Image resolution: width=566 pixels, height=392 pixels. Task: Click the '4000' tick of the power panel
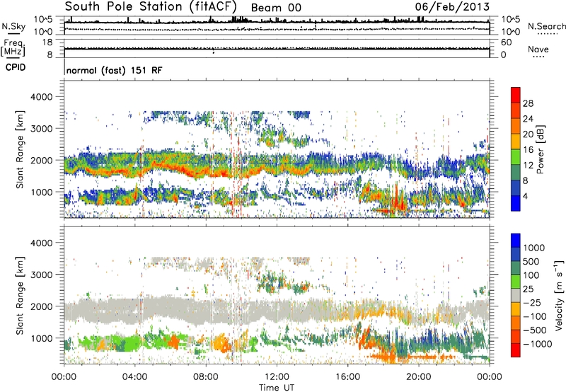click(41, 97)
